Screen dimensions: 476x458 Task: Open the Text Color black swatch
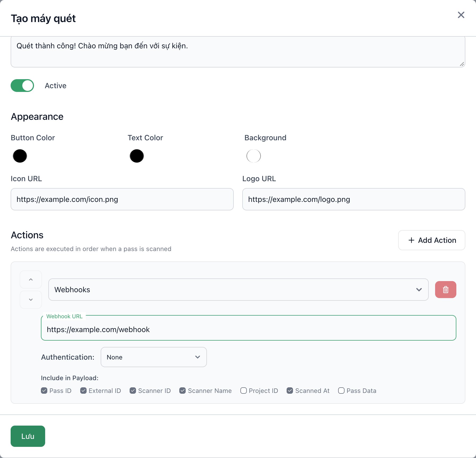click(137, 156)
